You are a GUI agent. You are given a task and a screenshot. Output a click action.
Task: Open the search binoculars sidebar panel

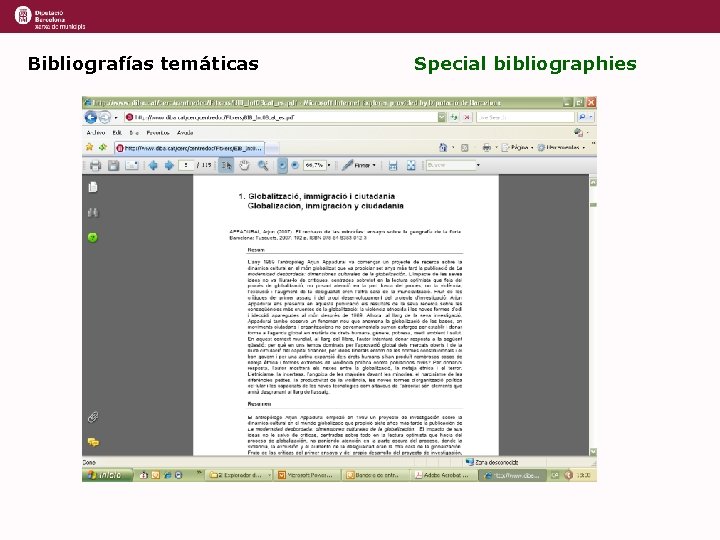point(93,212)
